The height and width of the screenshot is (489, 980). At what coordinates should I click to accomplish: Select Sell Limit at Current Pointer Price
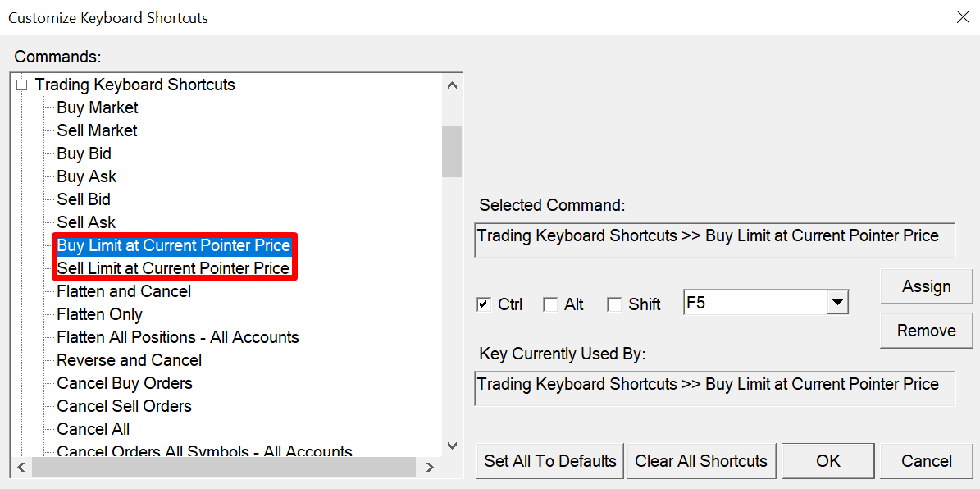(173, 268)
